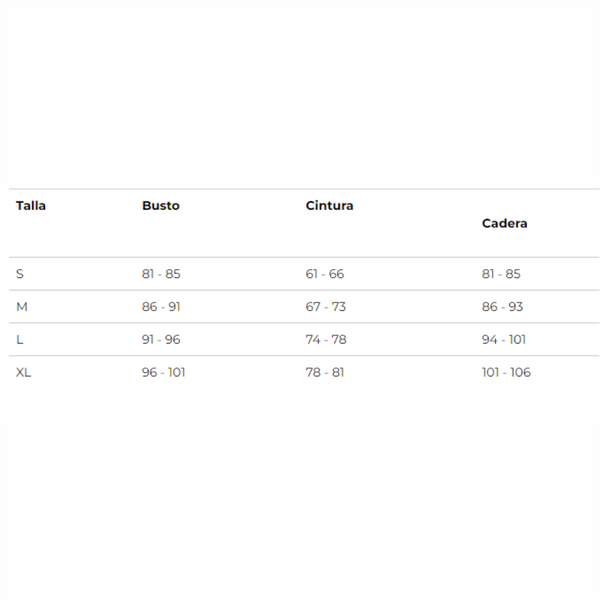
Task: Select the XL size label
Action: (x=24, y=373)
